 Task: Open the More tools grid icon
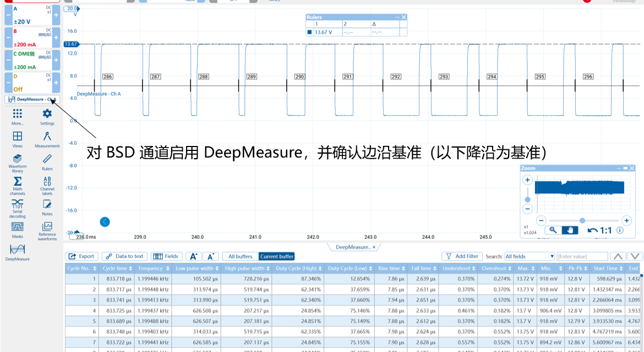pos(17,117)
